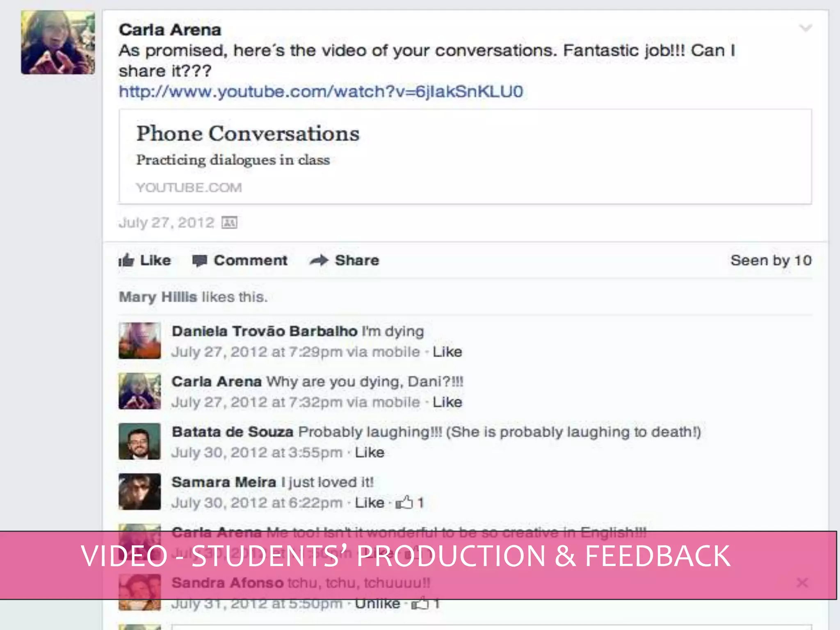Like Batata de Souza's comment
The width and height of the screenshot is (840, 630).
(369, 452)
